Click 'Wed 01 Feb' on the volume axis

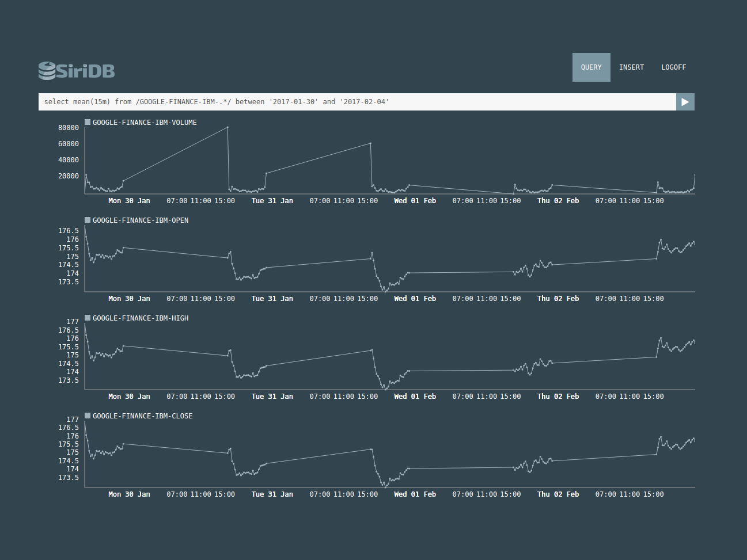coord(415,201)
